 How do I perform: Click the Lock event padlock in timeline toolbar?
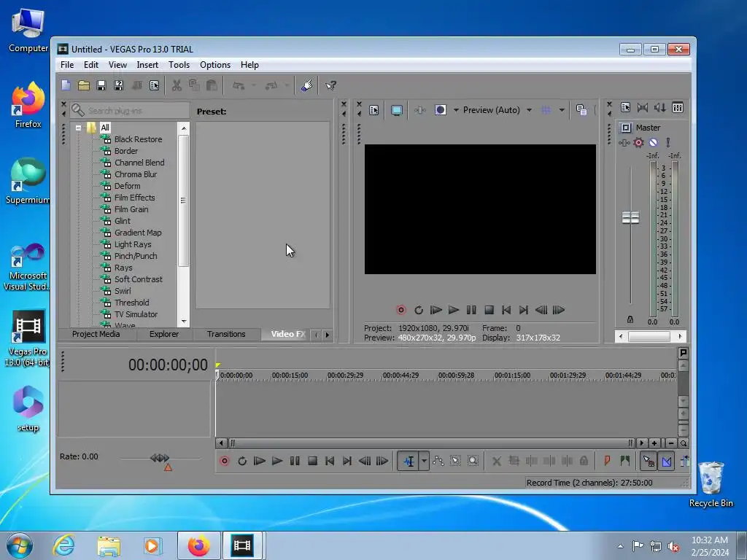click(584, 461)
